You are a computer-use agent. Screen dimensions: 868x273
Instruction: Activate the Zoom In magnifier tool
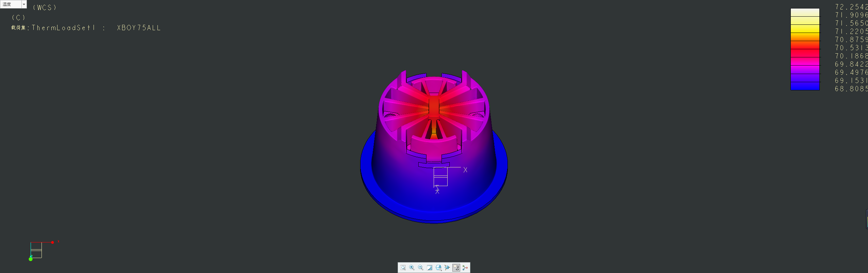412,268
